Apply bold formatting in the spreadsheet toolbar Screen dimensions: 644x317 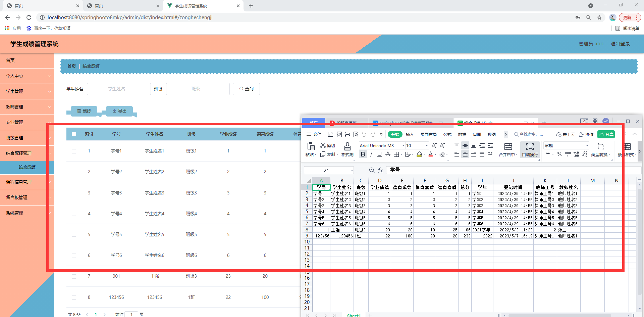[x=363, y=154]
